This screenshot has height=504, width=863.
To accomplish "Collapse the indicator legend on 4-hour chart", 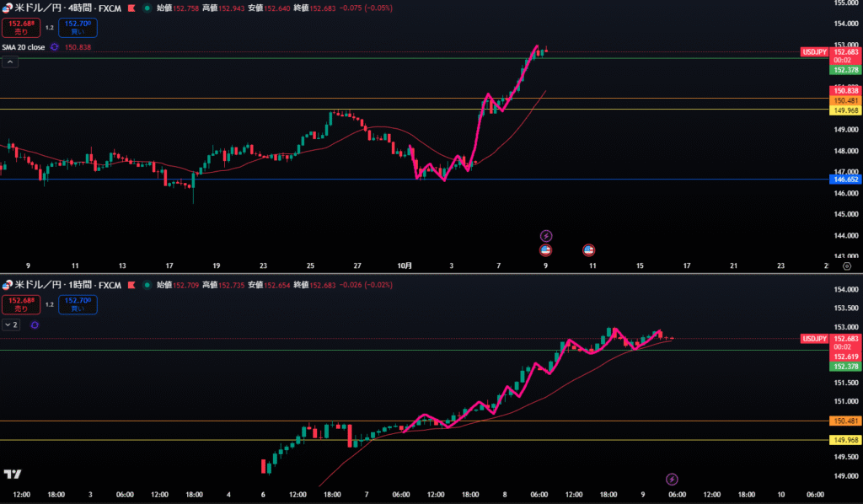I will 11,62.
